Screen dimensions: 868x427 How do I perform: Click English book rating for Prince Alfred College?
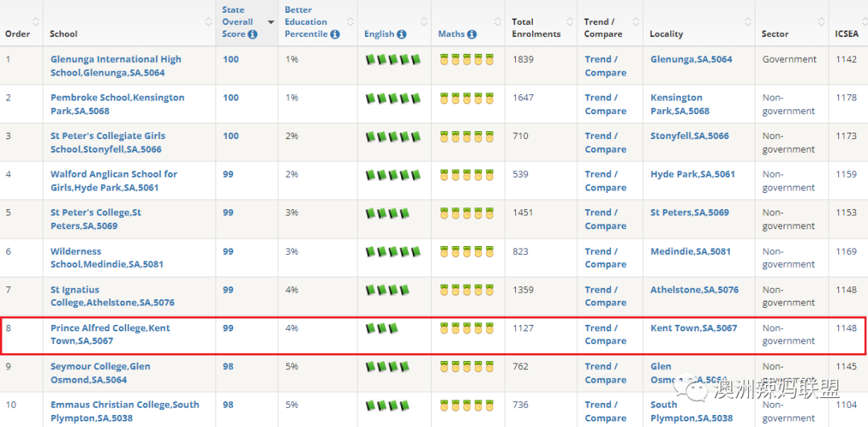(x=382, y=328)
